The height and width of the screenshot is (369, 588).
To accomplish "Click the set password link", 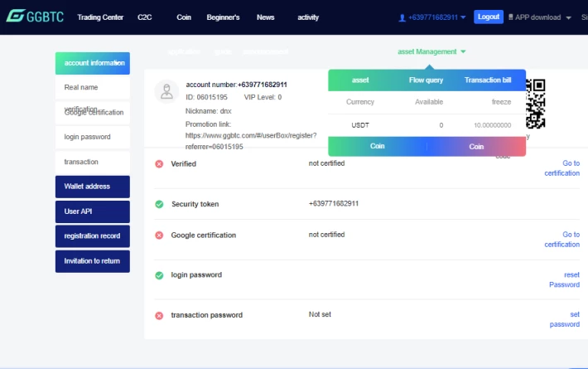I will coord(565,319).
